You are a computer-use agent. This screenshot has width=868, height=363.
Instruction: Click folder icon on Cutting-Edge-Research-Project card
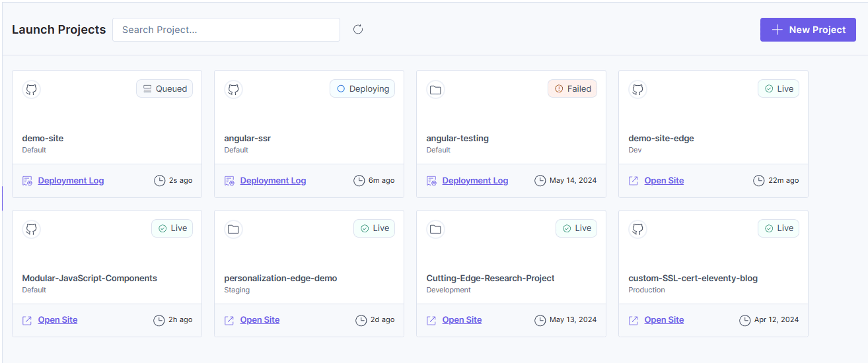pos(436,229)
